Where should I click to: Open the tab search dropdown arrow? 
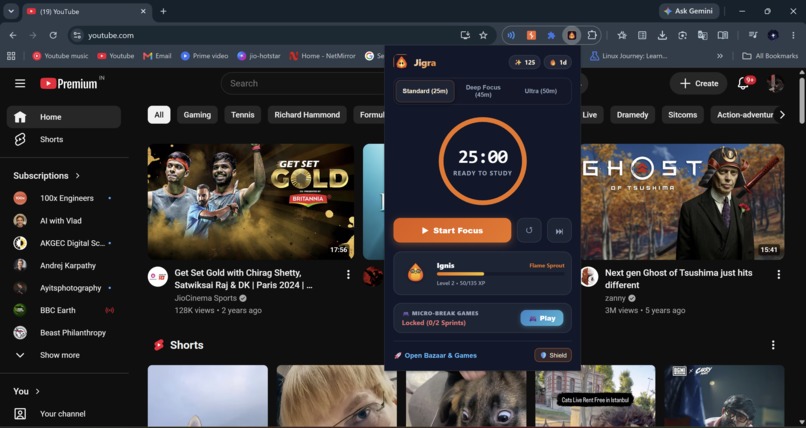point(11,11)
